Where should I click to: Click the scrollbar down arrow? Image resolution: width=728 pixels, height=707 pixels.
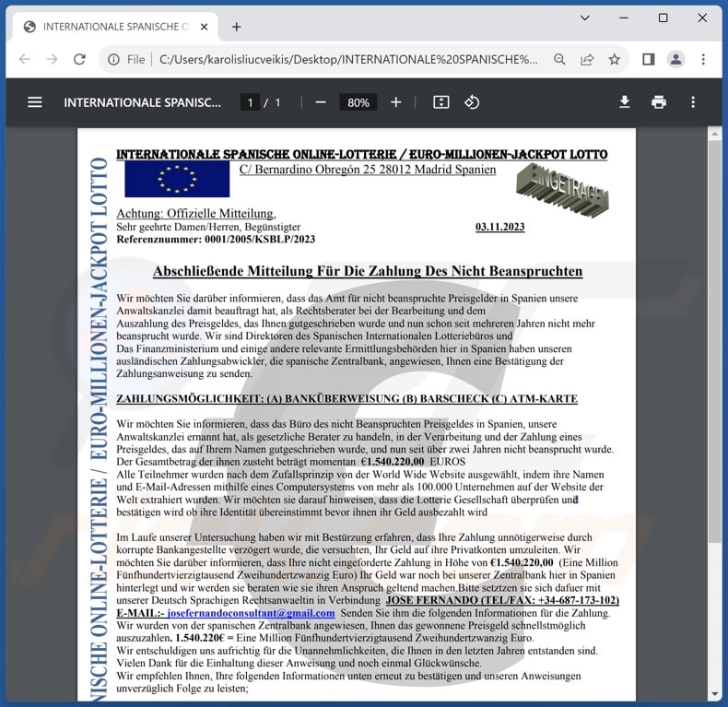pos(715,694)
